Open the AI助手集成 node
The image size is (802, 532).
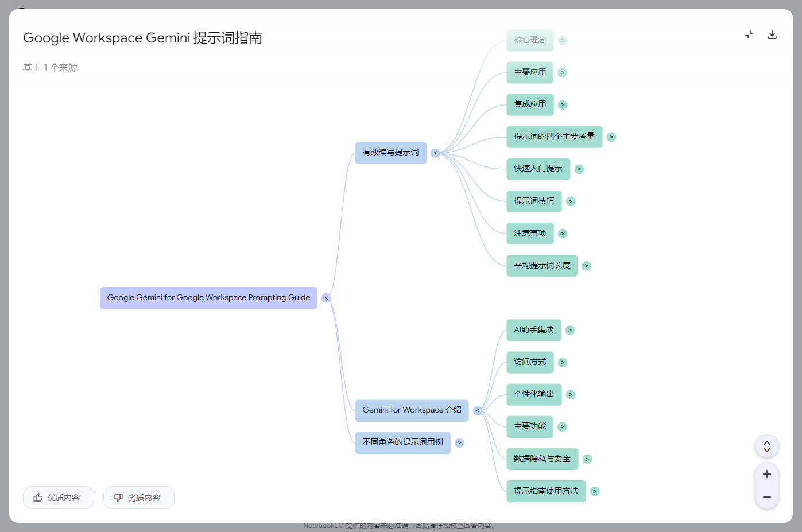click(534, 330)
